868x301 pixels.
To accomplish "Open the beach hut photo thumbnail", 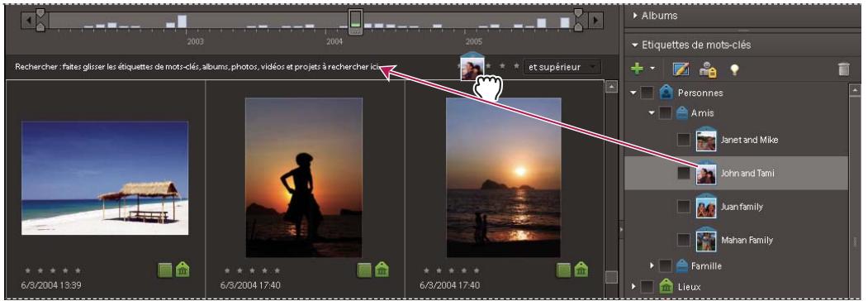I will point(105,178).
